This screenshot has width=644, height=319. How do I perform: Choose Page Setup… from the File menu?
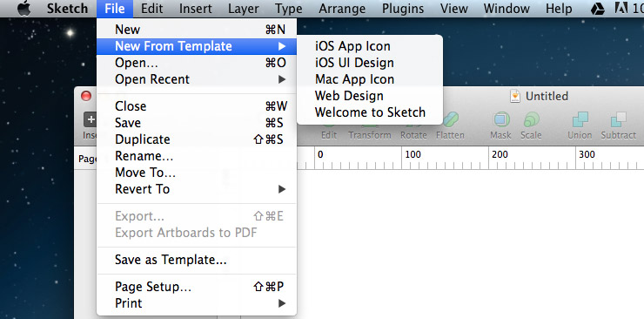pyautogui.click(x=197, y=287)
